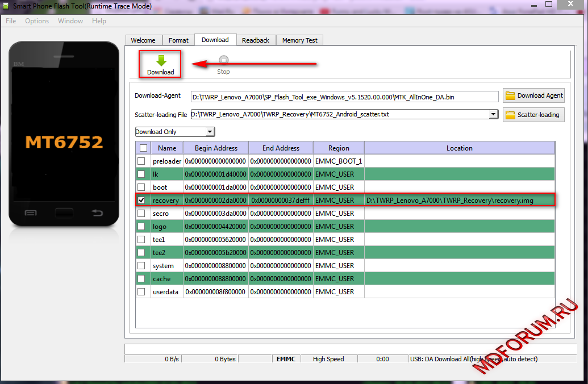Switch to the Memory Test tab
Viewport: 588px width, 384px height.
tap(299, 40)
